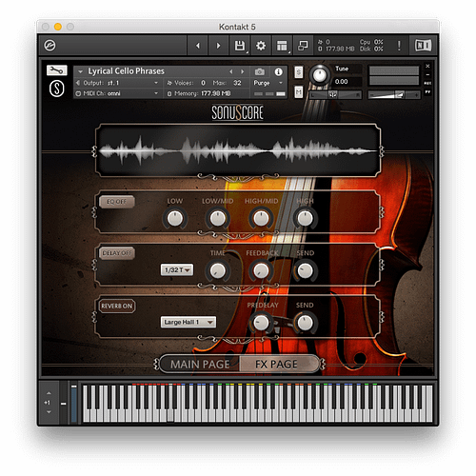
Task: Open the save (floppy disk) menu
Action: click(240, 46)
